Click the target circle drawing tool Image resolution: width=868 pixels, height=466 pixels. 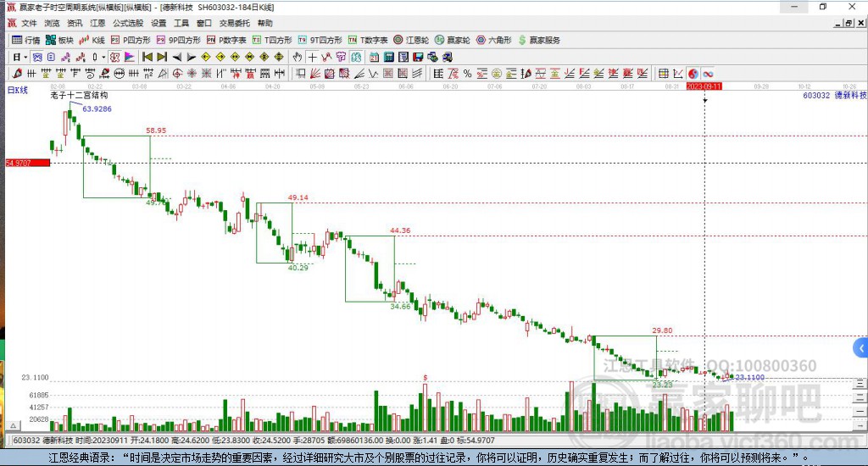[x=178, y=73]
